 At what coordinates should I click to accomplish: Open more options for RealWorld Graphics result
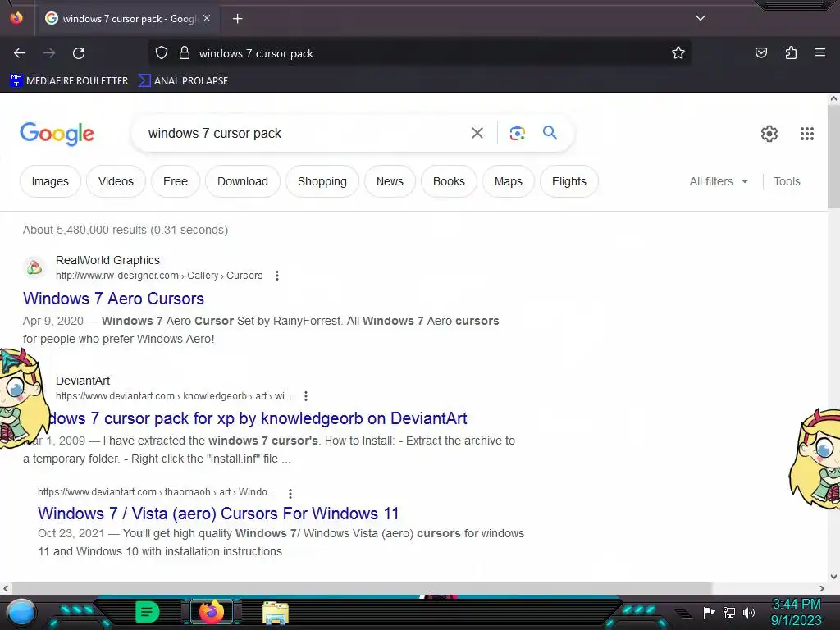[x=277, y=276]
